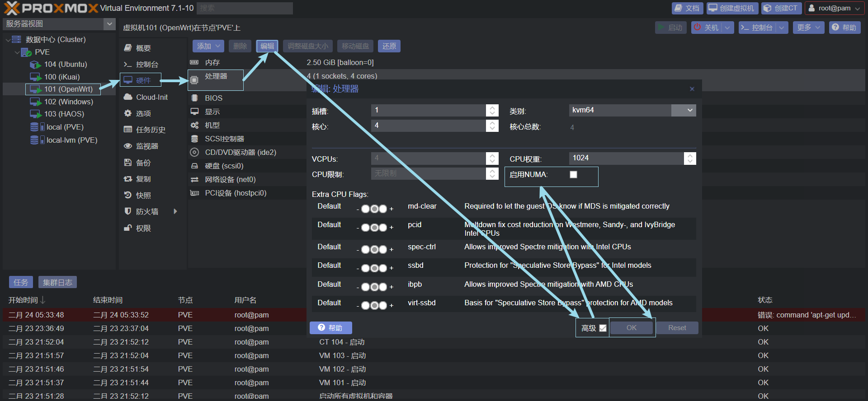Set the pcid flag slider

click(x=374, y=227)
